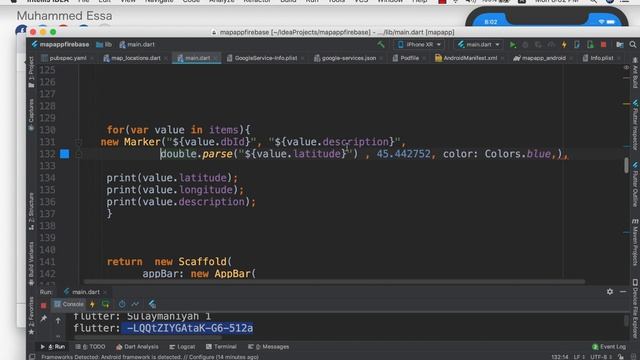Open the Run tool window button at bottom
640x360 pixels.
53,347
